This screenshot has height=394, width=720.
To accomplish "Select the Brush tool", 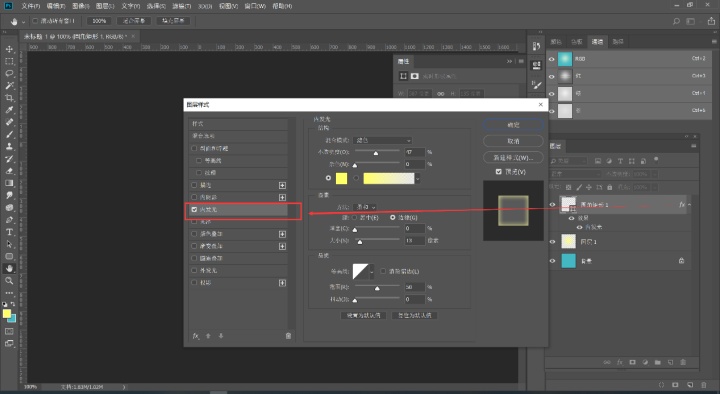I will point(9,135).
